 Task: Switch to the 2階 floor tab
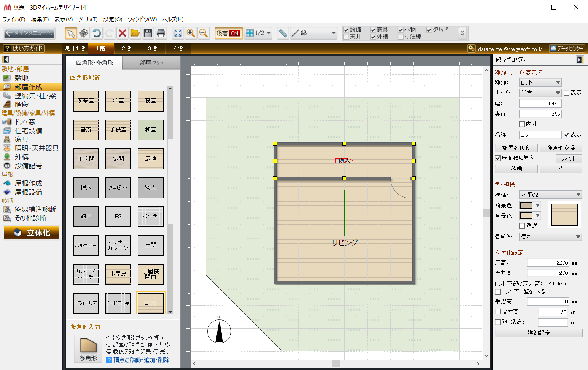pyautogui.click(x=127, y=48)
